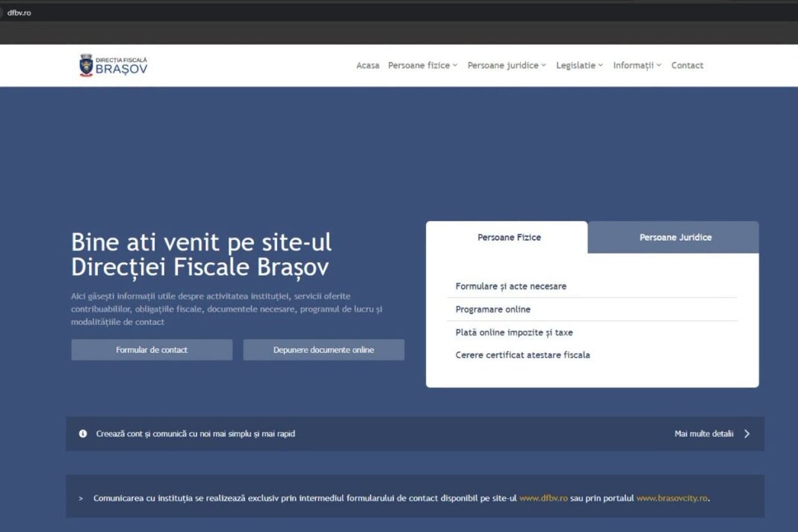Screen dimensions: 798x532
Task: Click the Creează cont și comunică banner text
Action: tap(196, 434)
